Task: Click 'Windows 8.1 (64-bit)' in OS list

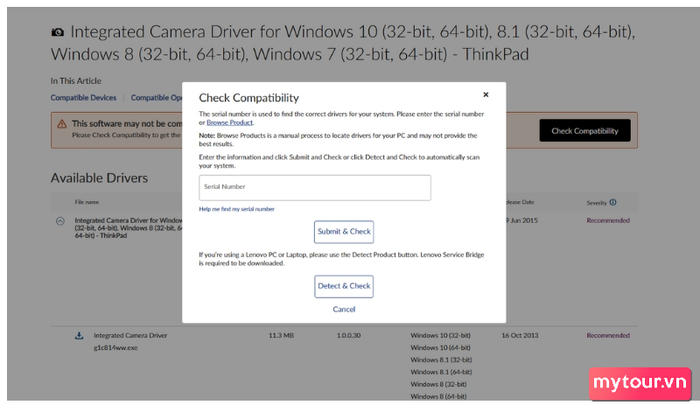Action: (x=441, y=372)
